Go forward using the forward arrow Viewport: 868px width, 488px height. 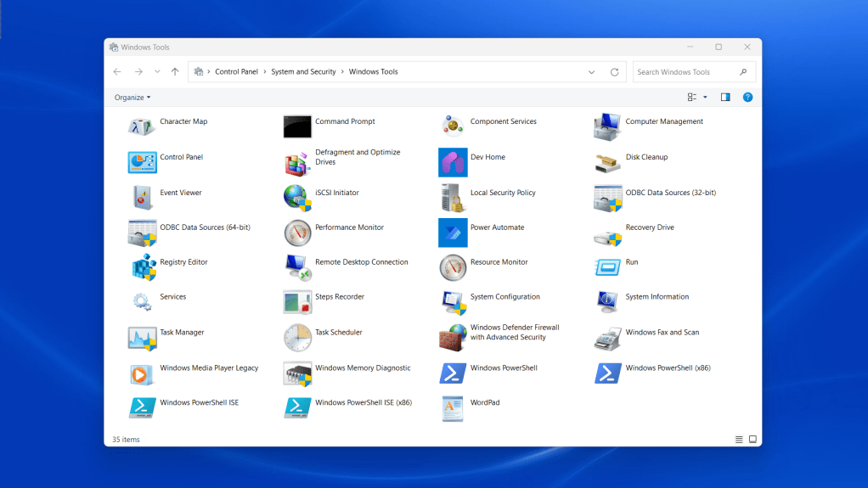138,71
